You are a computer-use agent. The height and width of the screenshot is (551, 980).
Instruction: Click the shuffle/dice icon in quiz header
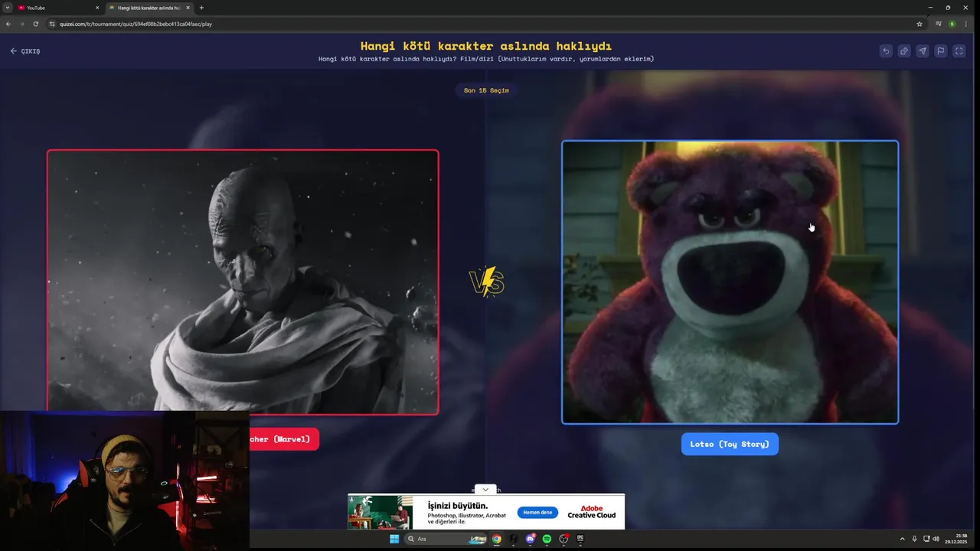904,51
